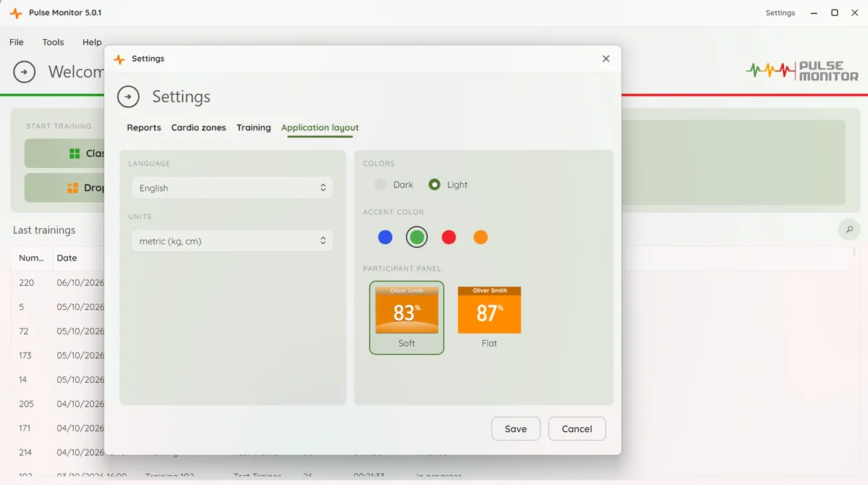The image size is (868, 485).
Task: Select the Application layout tab
Action: pyautogui.click(x=320, y=127)
